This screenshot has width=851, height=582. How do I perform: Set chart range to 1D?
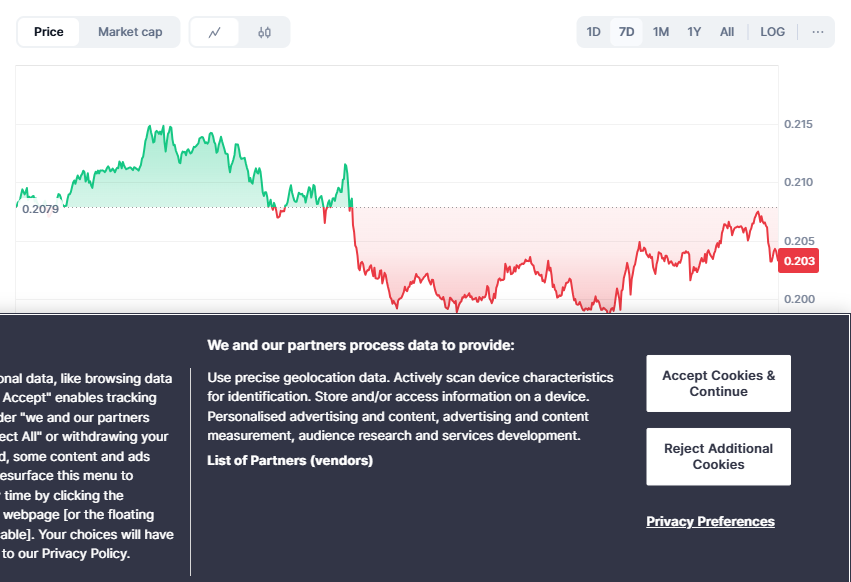click(x=594, y=32)
